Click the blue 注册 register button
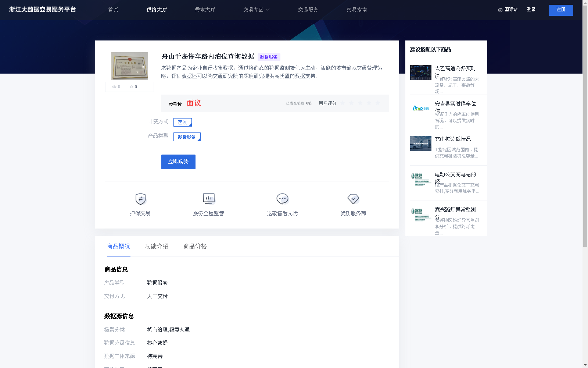 pyautogui.click(x=561, y=10)
